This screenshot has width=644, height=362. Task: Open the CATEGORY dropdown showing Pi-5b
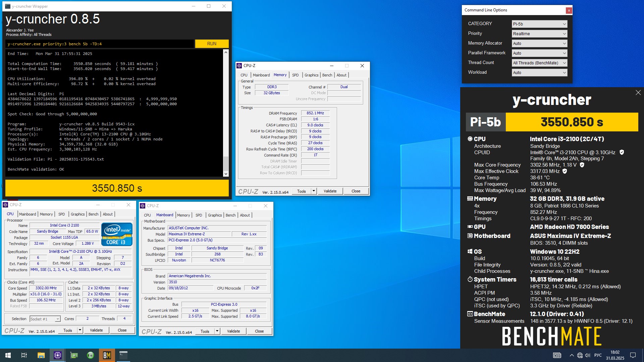coord(539,24)
